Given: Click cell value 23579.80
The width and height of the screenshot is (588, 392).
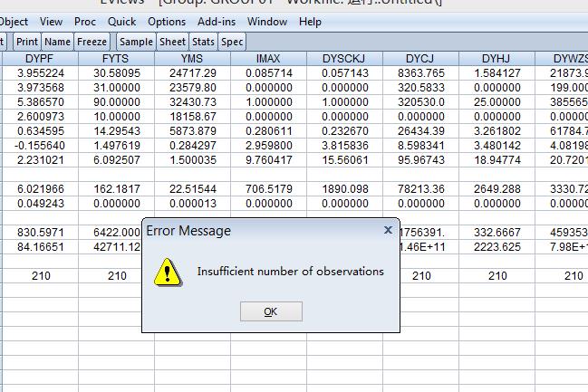Looking at the screenshot, I should coord(193,88).
